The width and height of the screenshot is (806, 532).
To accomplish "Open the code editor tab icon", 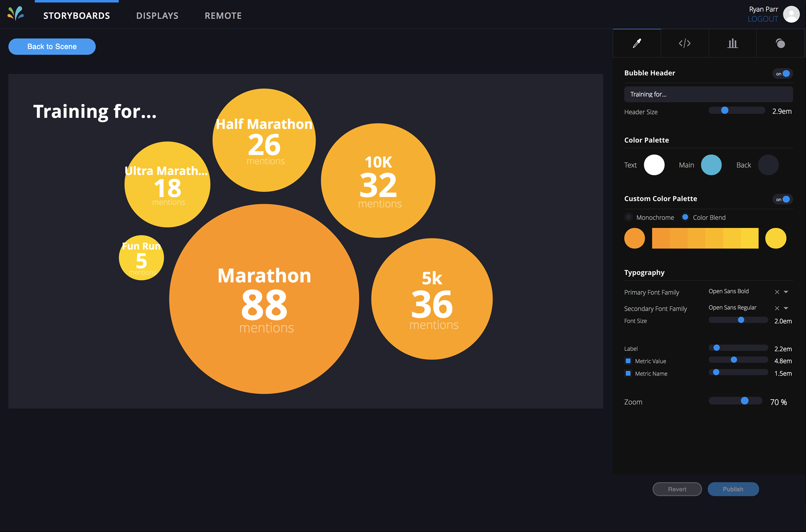I will point(685,43).
